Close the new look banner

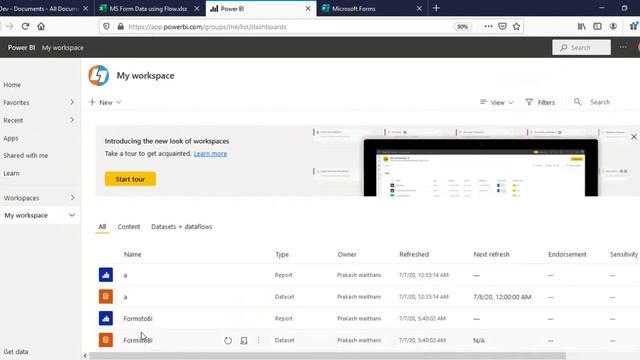pyautogui.click(x=633, y=137)
